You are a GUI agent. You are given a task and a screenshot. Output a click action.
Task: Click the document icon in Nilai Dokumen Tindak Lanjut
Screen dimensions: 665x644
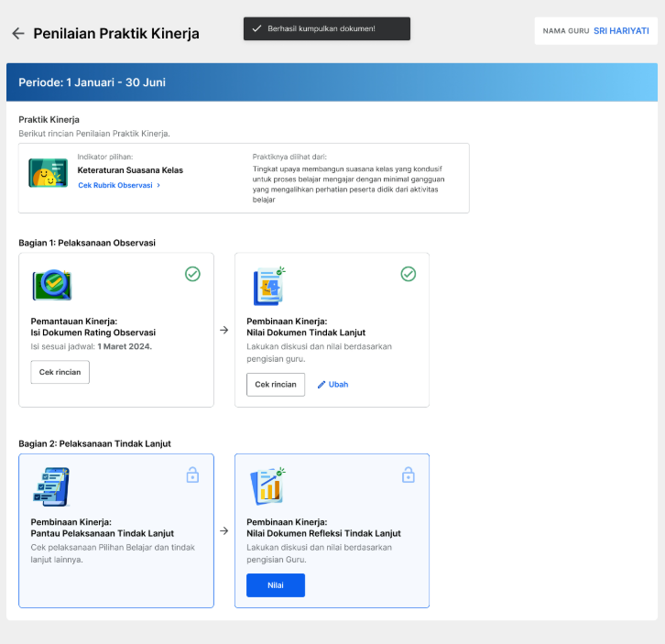(269, 286)
